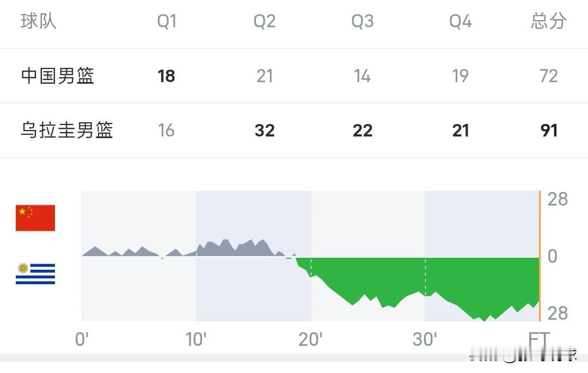
Task: Click the 20' time marker on chart
Action: (x=310, y=339)
